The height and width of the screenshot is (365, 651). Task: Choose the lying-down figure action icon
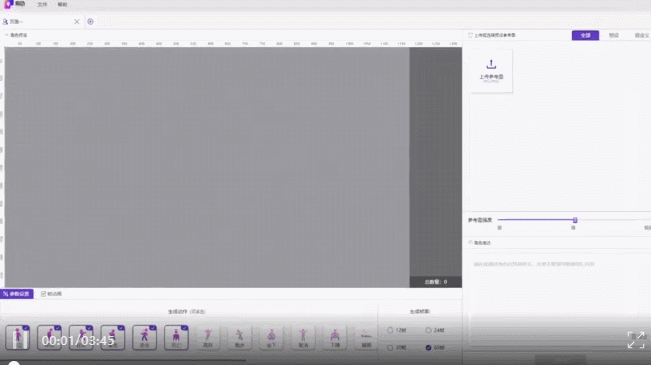pos(366,337)
